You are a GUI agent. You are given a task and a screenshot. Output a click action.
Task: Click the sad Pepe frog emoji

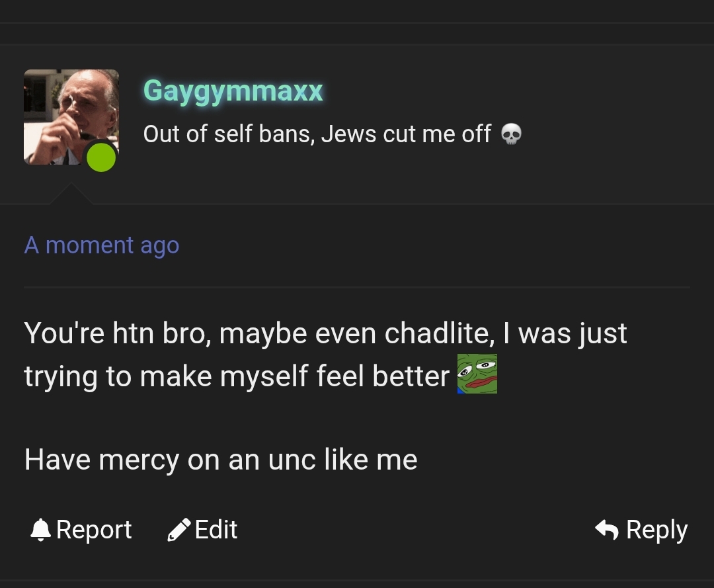pyautogui.click(x=477, y=374)
